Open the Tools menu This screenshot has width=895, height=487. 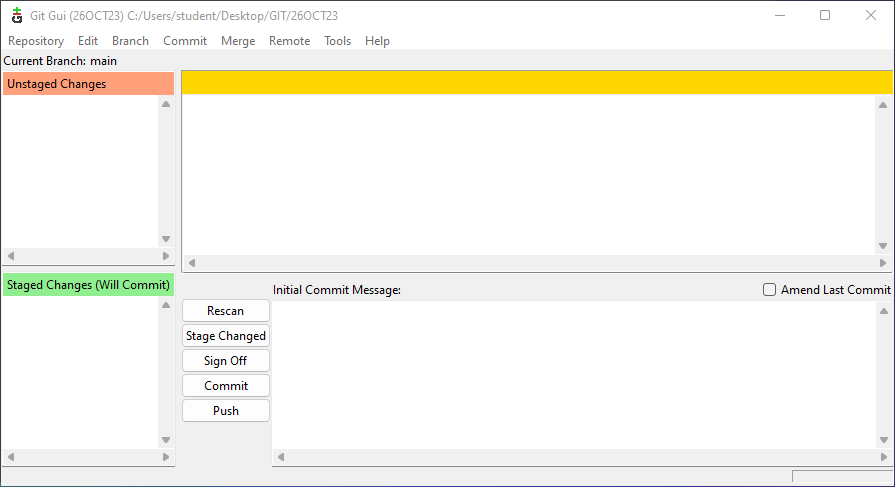pyautogui.click(x=337, y=41)
